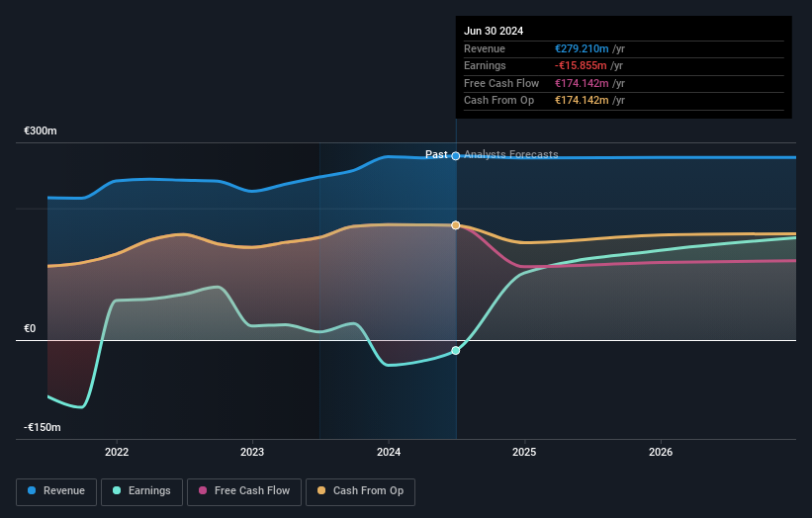Click the 'Analysts Forecasts' label
The image size is (812, 518).
511,154
